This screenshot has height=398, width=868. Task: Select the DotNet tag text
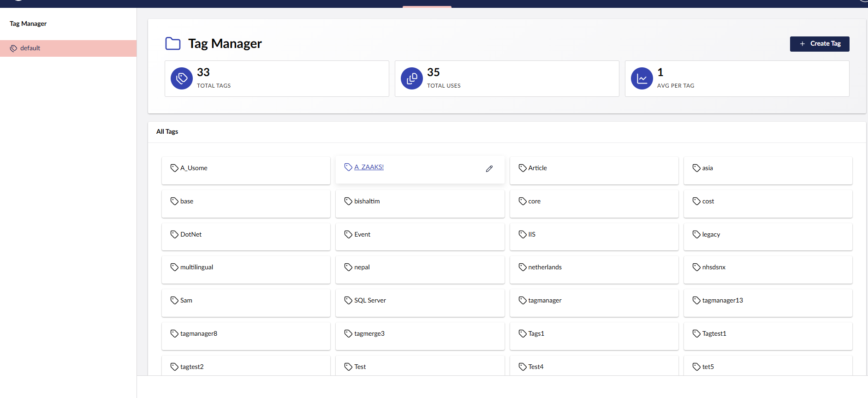coord(191,234)
